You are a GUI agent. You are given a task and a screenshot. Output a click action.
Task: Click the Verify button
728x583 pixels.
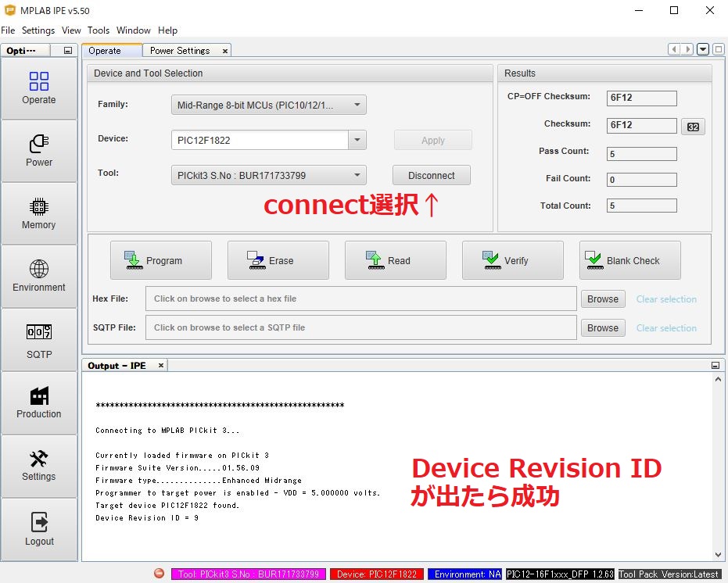click(x=513, y=260)
